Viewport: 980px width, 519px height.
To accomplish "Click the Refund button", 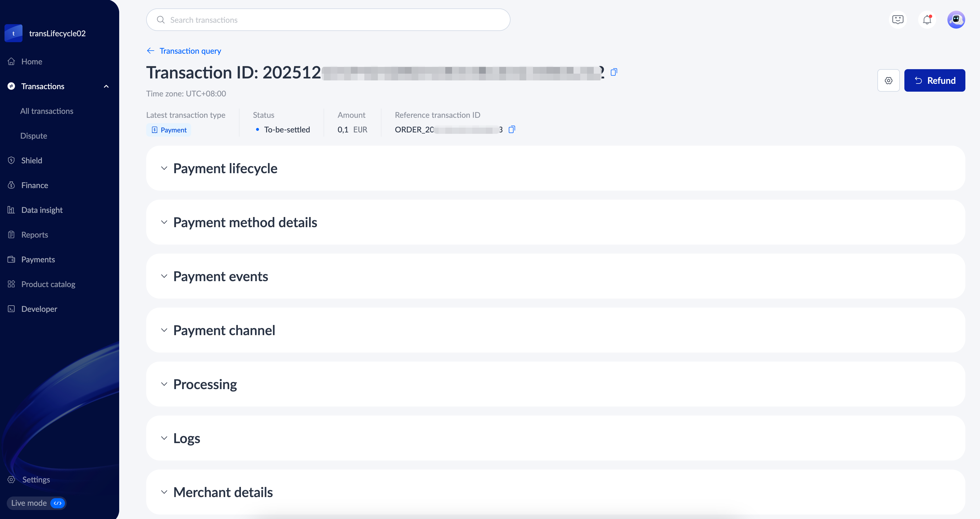I will tap(934, 80).
